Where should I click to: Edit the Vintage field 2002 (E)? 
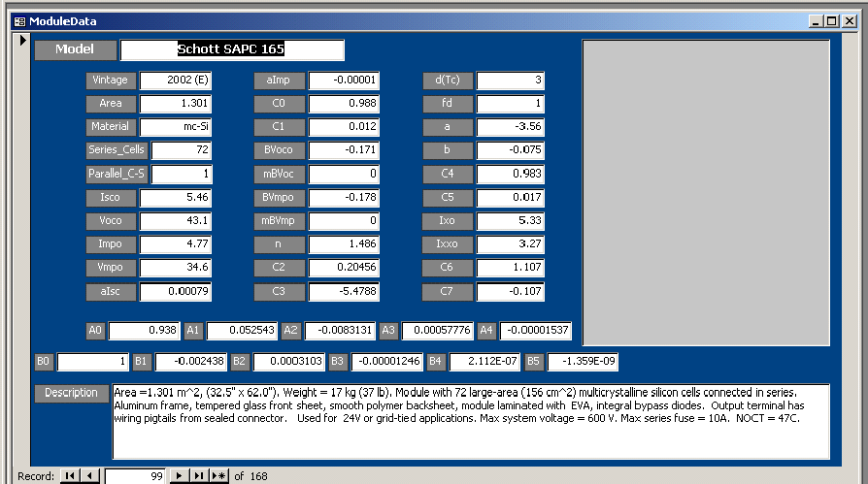pyautogui.click(x=176, y=81)
